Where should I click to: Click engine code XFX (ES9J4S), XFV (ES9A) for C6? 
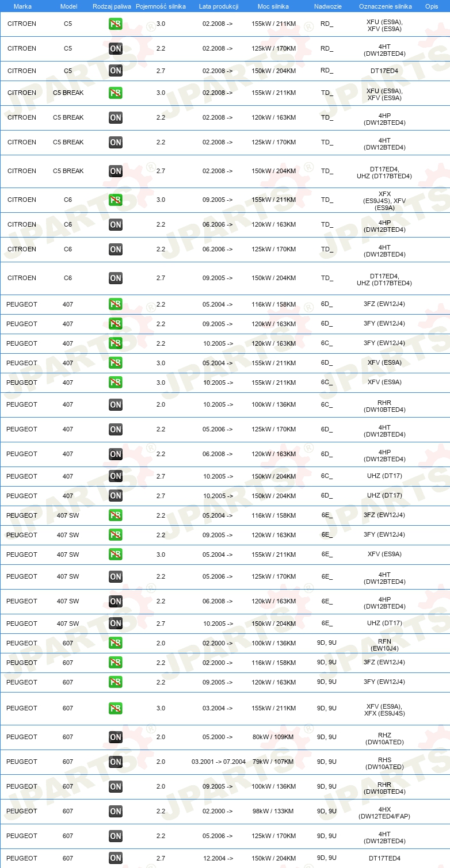coord(384,201)
